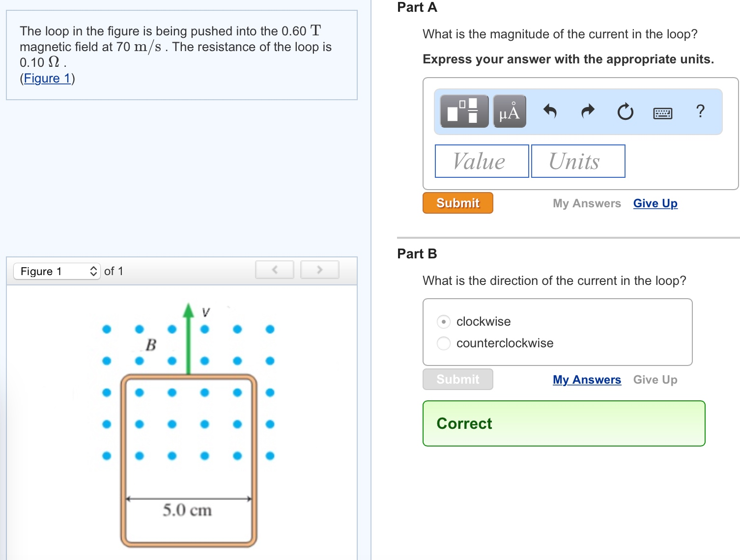740x560 pixels.
Task: Click the undo arrow in answer toolbar
Action: (550, 112)
